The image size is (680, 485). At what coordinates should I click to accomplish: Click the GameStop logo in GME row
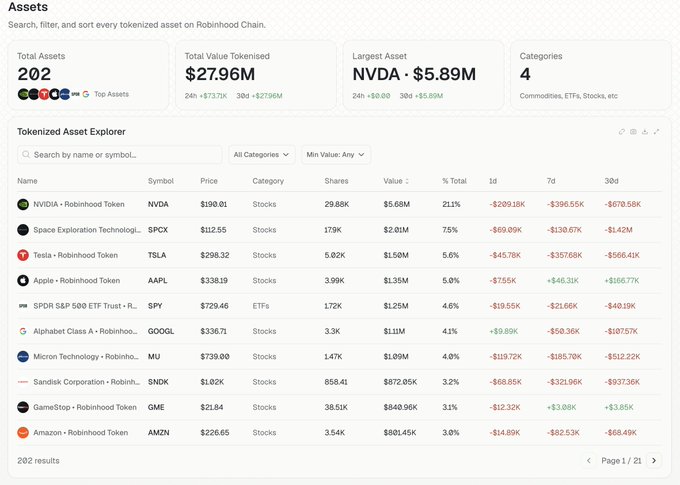click(x=23, y=407)
